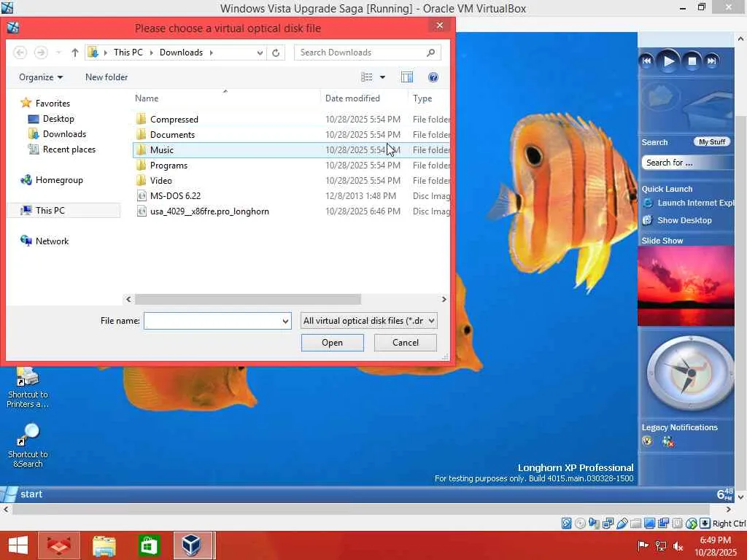Click the Open button
Image resolution: width=747 pixels, height=560 pixels.
coord(332,343)
